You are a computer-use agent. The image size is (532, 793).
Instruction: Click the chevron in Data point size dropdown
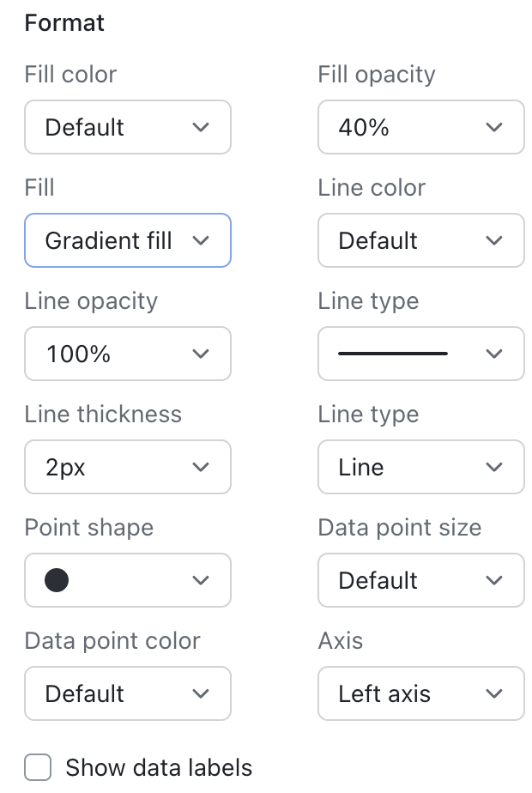[x=494, y=580]
